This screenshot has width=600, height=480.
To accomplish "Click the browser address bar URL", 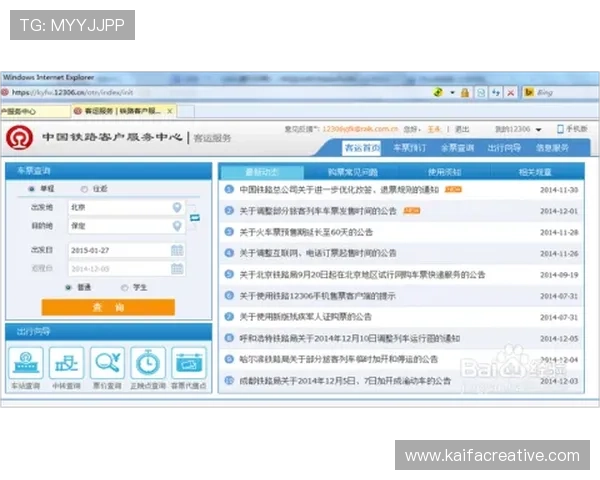I will tap(73, 92).
